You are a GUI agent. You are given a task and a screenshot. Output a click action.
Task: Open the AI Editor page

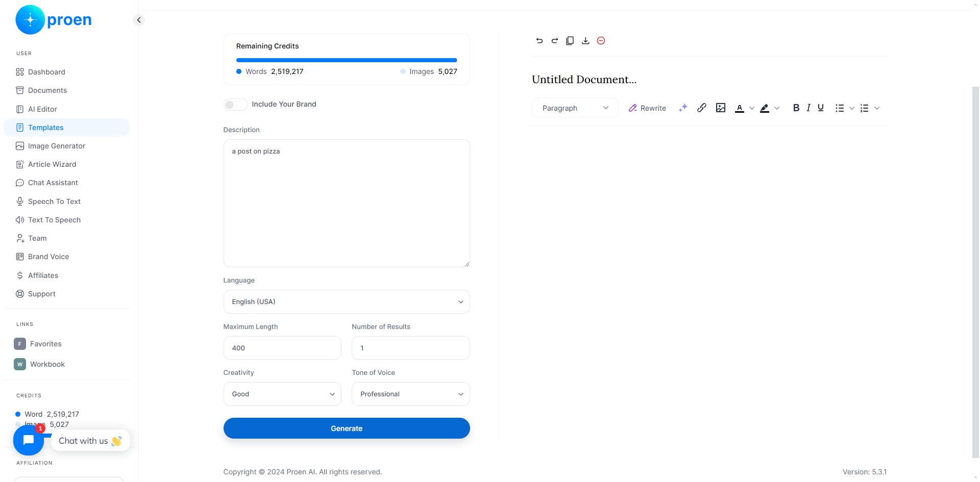[x=66, y=109]
